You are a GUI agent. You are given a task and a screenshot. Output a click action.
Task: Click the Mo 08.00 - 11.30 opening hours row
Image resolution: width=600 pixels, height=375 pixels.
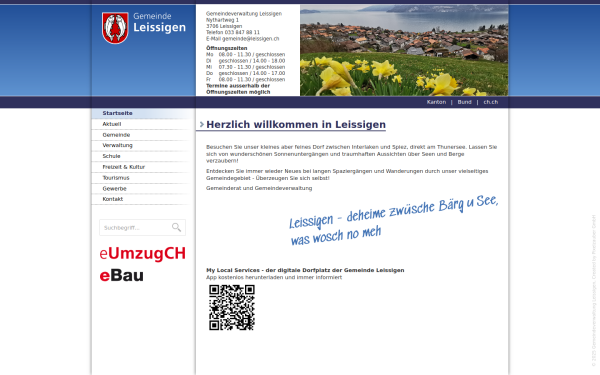pos(246,55)
